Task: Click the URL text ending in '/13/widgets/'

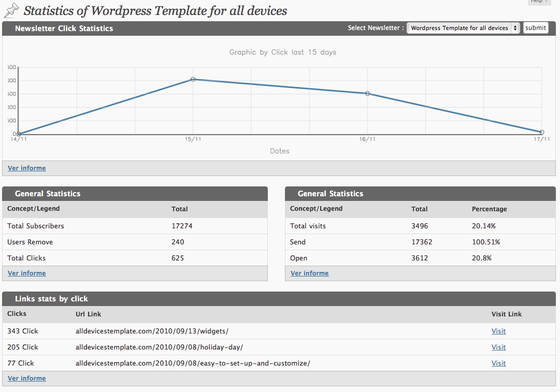Action: 152,331
